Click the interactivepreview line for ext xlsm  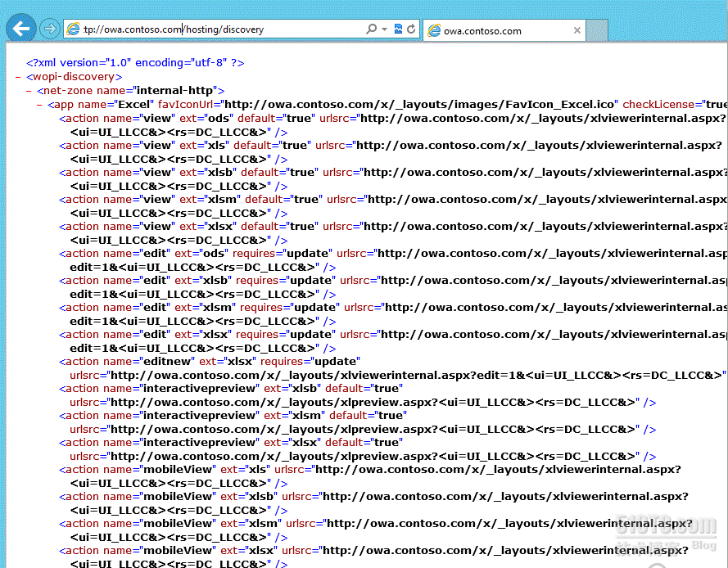tap(233, 415)
